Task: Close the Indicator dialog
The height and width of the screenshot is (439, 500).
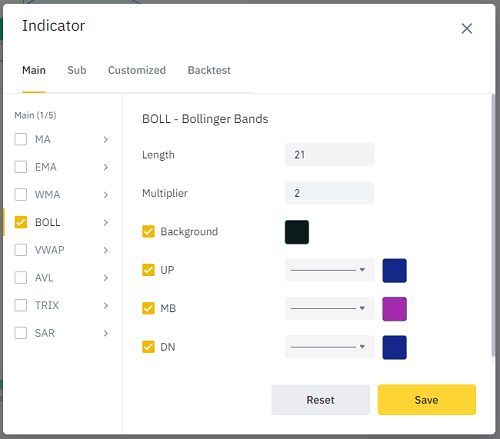Action: [467, 28]
